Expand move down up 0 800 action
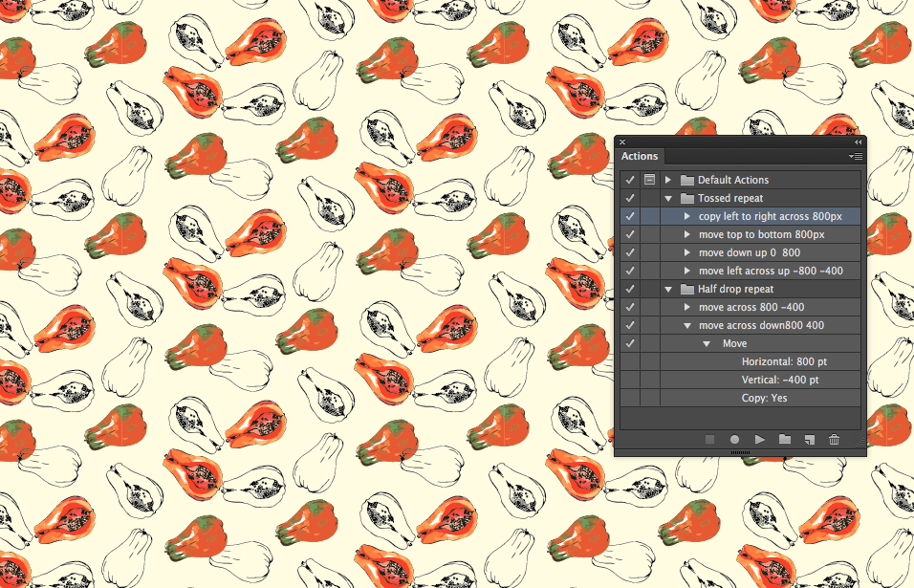Image resolution: width=914 pixels, height=588 pixels. [687, 252]
